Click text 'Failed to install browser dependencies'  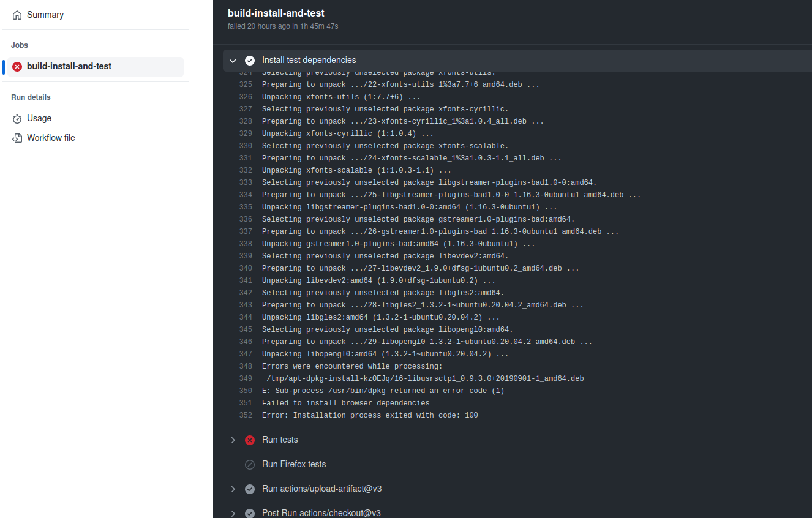click(346, 403)
